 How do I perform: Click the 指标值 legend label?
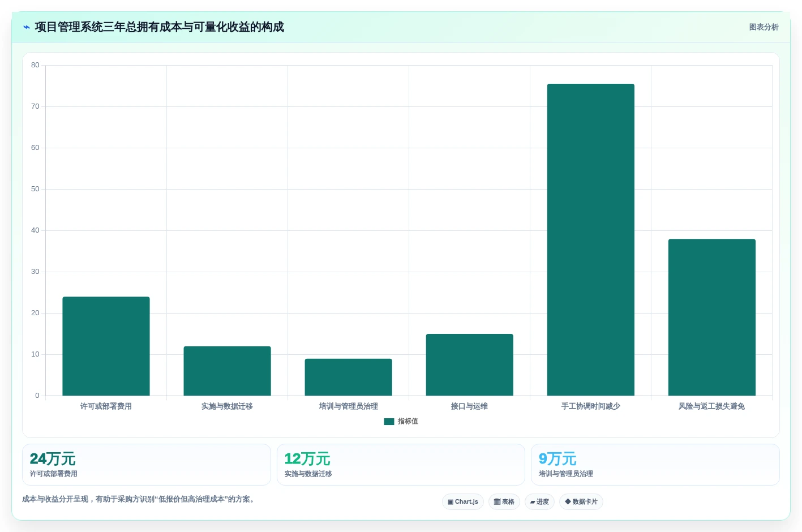(x=408, y=422)
